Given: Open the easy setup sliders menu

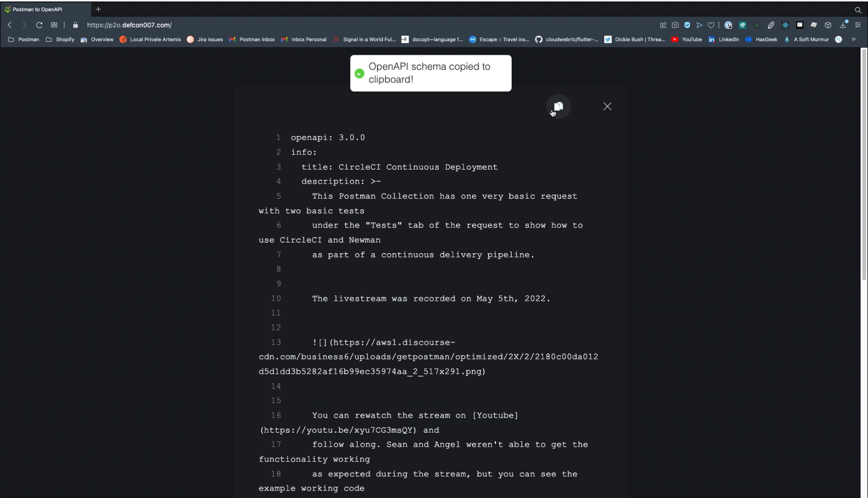Looking at the screenshot, I should pos(858,25).
